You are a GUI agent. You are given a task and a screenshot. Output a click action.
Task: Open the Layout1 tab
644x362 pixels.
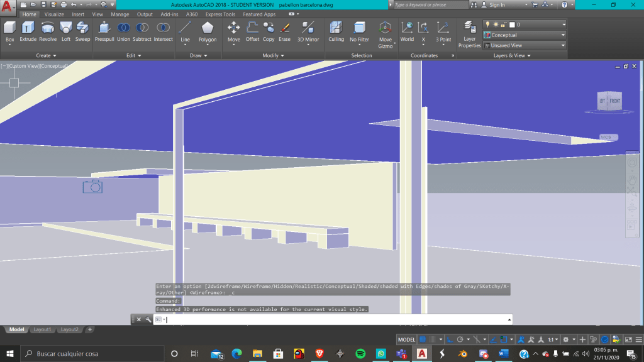[x=42, y=329]
